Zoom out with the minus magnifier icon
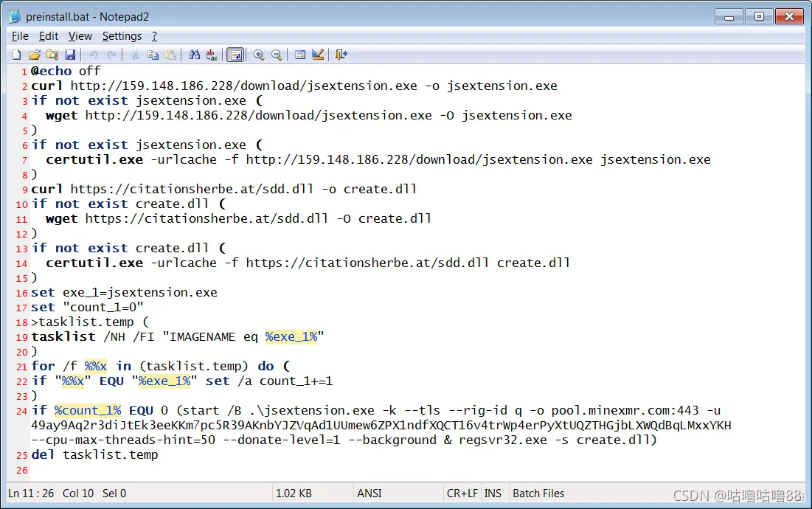The image size is (812, 509). click(277, 55)
